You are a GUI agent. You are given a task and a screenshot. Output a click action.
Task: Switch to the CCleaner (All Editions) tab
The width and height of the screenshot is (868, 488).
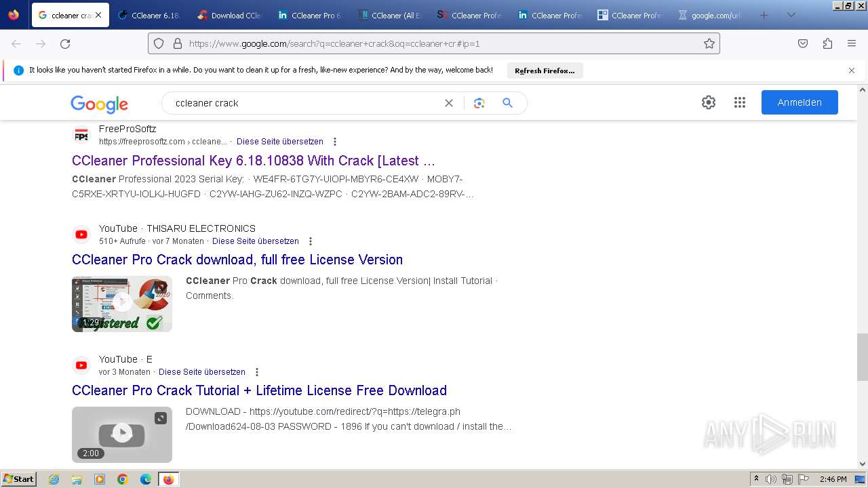(x=391, y=15)
